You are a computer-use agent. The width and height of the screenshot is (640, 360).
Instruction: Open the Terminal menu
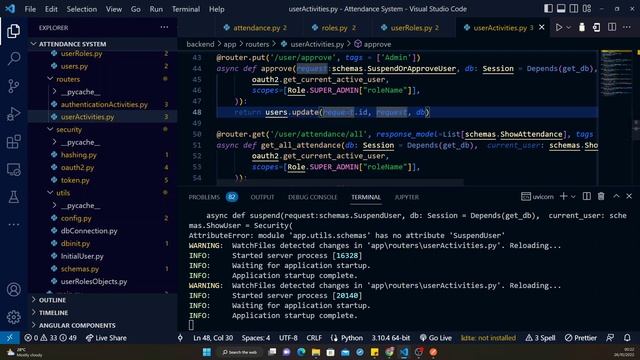coord(186,9)
